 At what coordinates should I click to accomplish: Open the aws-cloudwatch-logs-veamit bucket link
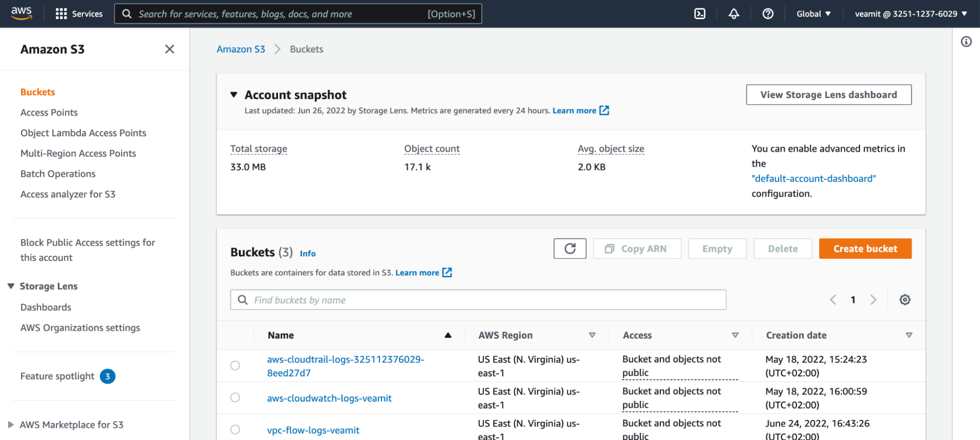click(x=329, y=398)
